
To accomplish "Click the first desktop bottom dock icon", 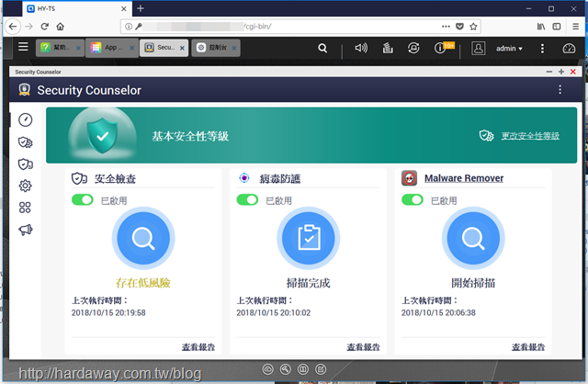I will [267, 369].
